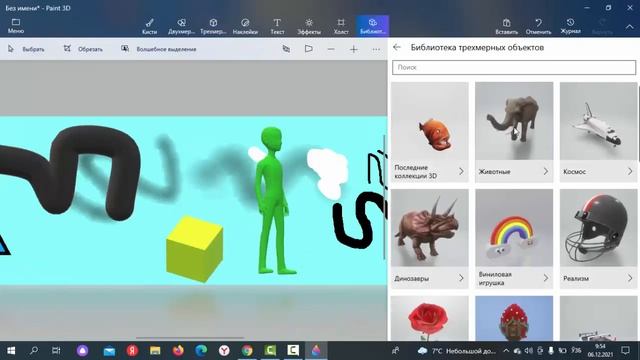Open the Меню button
The image size is (640, 360).
coord(16,26)
